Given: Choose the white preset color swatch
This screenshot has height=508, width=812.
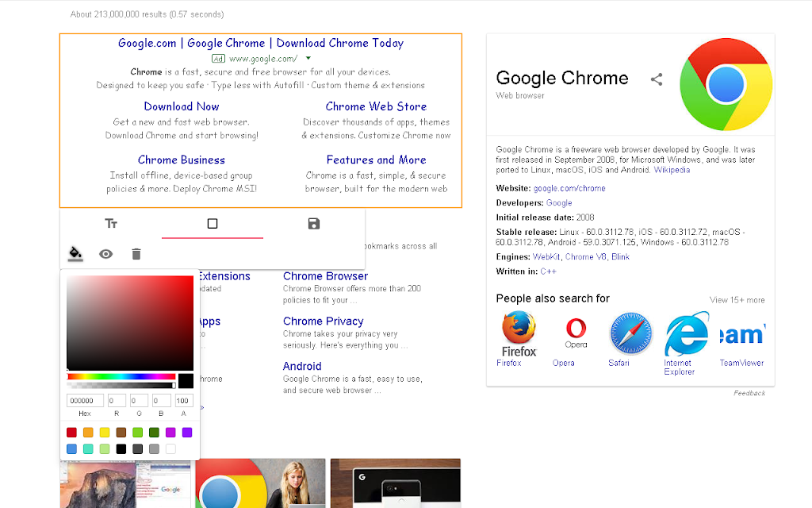Looking at the screenshot, I should (170, 449).
